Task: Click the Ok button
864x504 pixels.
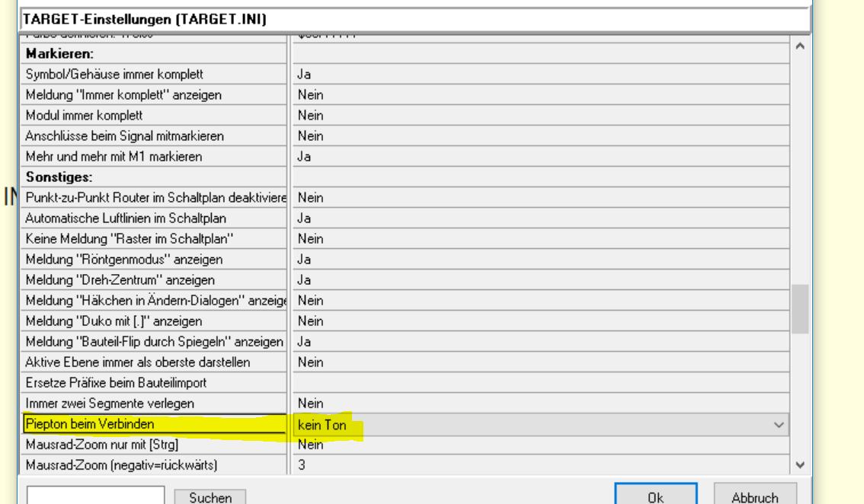Action: point(656,495)
